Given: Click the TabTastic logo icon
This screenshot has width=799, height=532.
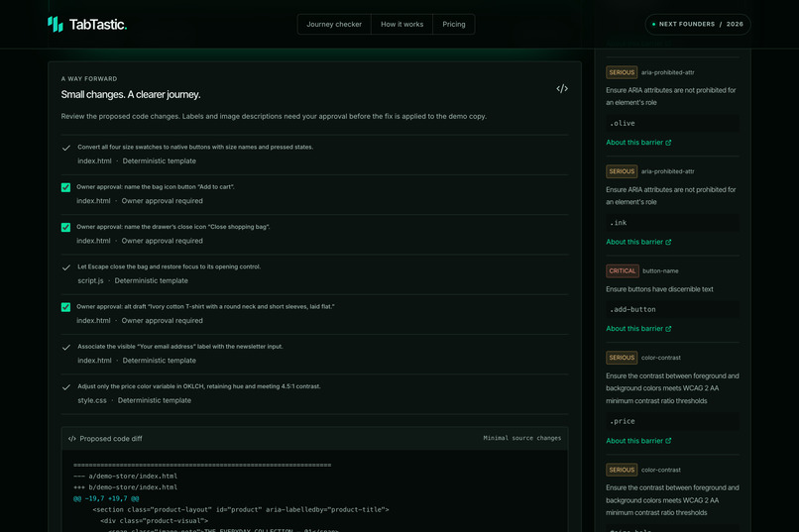Looking at the screenshot, I should point(56,24).
